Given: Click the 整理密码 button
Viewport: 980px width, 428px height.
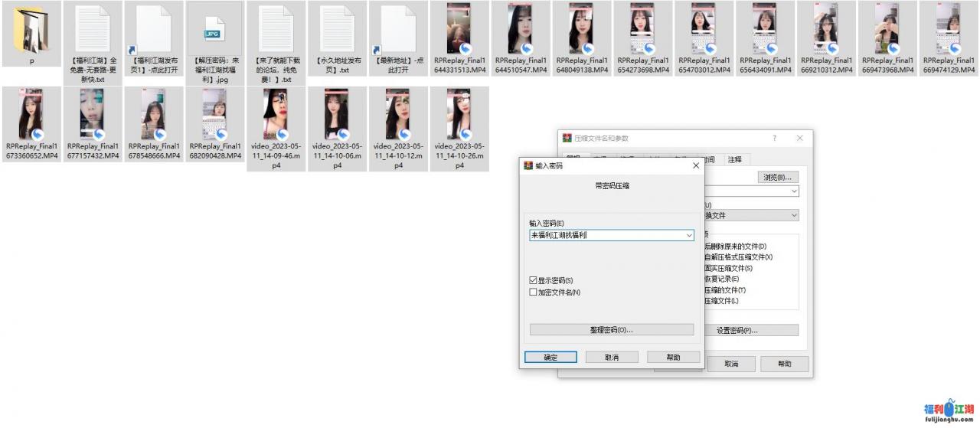Looking at the screenshot, I should click(x=611, y=330).
